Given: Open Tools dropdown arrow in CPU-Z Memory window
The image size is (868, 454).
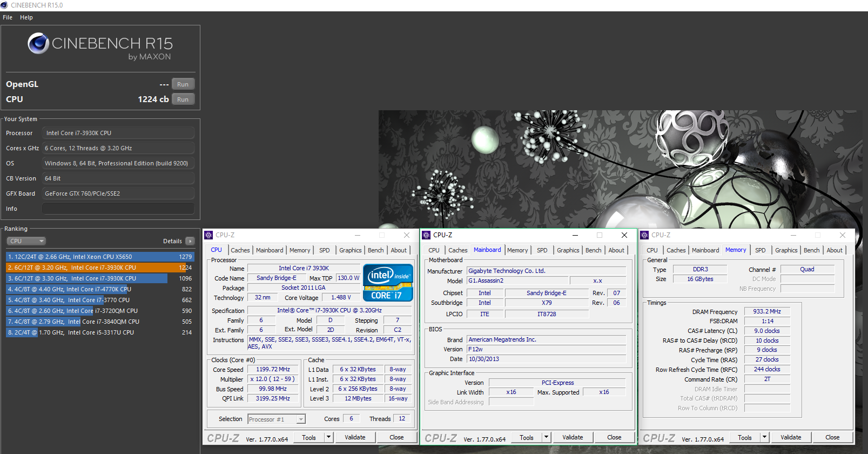Looking at the screenshot, I should (764, 437).
